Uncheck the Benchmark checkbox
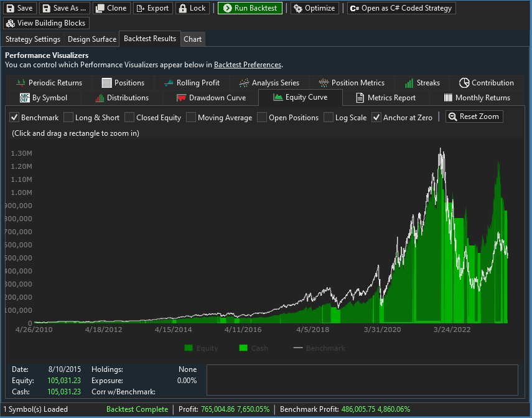Image resolution: width=532 pixels, height=418 pixels. [x=14, y=117]
